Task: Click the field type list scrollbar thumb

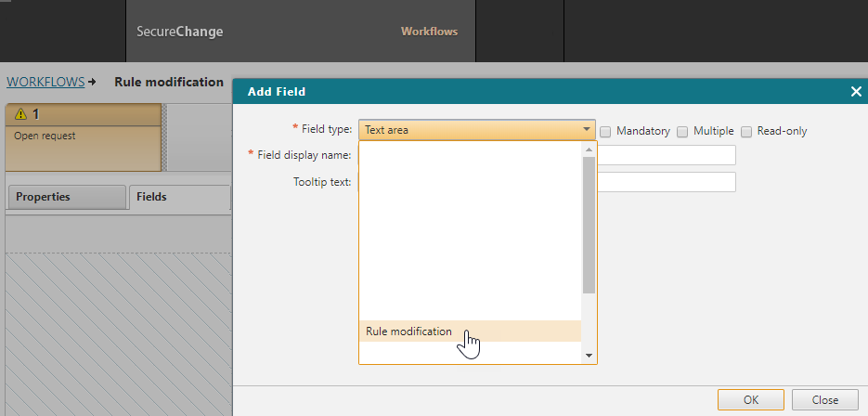Action: 588,225
